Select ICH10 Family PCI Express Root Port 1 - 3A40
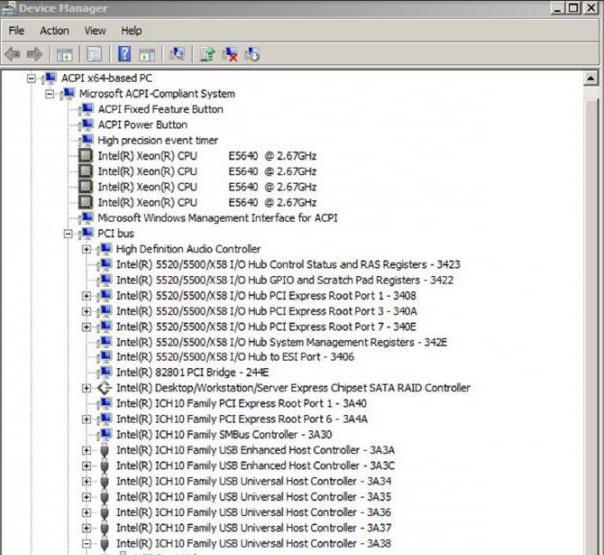 241,403
